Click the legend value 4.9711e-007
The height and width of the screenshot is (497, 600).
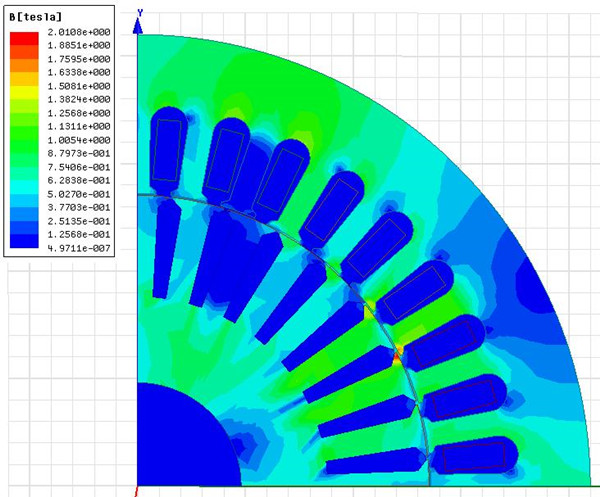[x=79, y=248]
